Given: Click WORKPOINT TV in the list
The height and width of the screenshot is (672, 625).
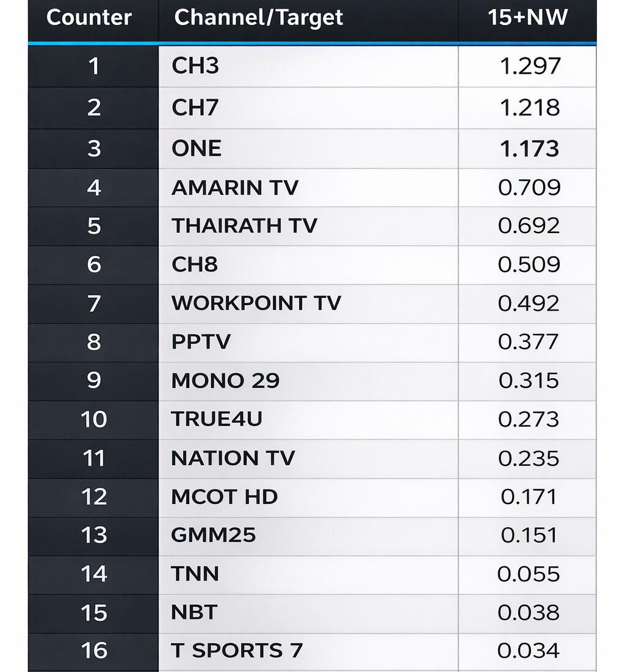Looking at the screenshot, I should coord(256,303).
